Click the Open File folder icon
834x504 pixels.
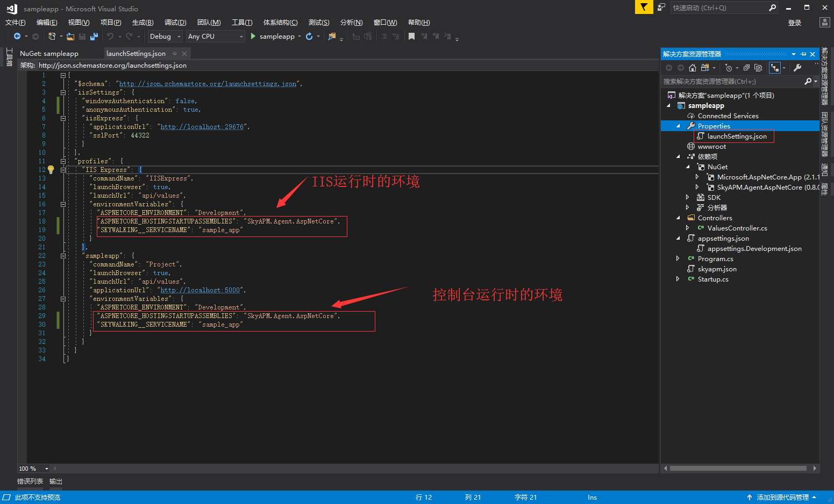(70, 37)
